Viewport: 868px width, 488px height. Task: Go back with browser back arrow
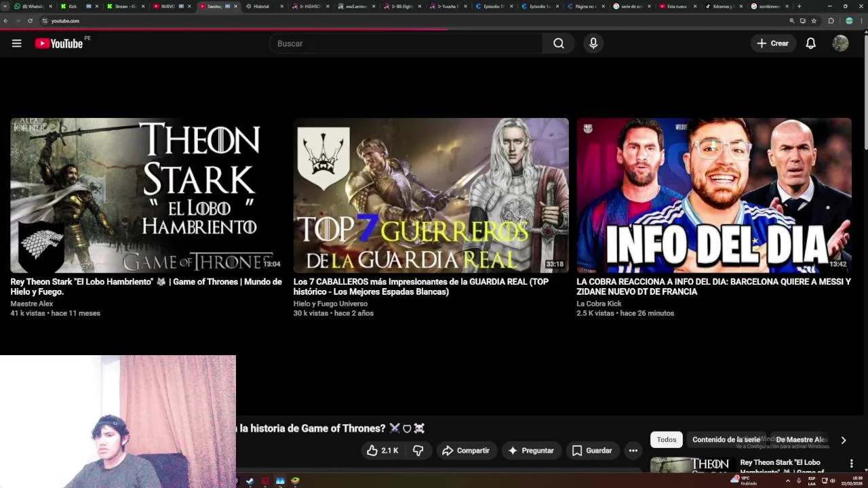[6, 21]
